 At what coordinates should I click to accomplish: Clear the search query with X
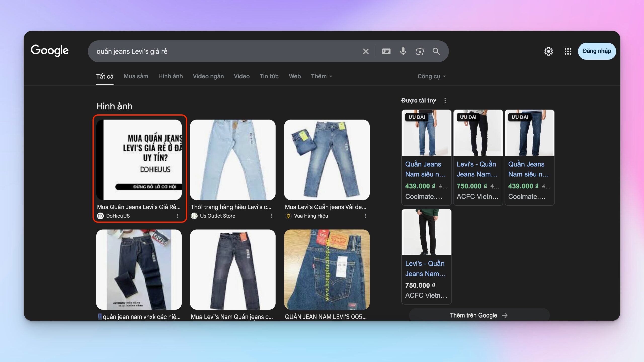pyautogui.click(x=366, y=51)
